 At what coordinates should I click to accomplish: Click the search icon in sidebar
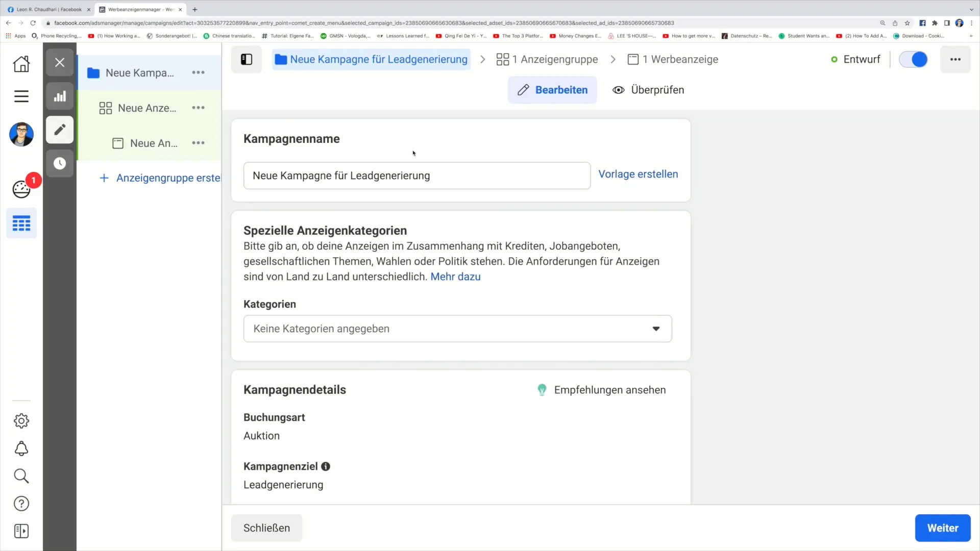[x=21, y=475]
